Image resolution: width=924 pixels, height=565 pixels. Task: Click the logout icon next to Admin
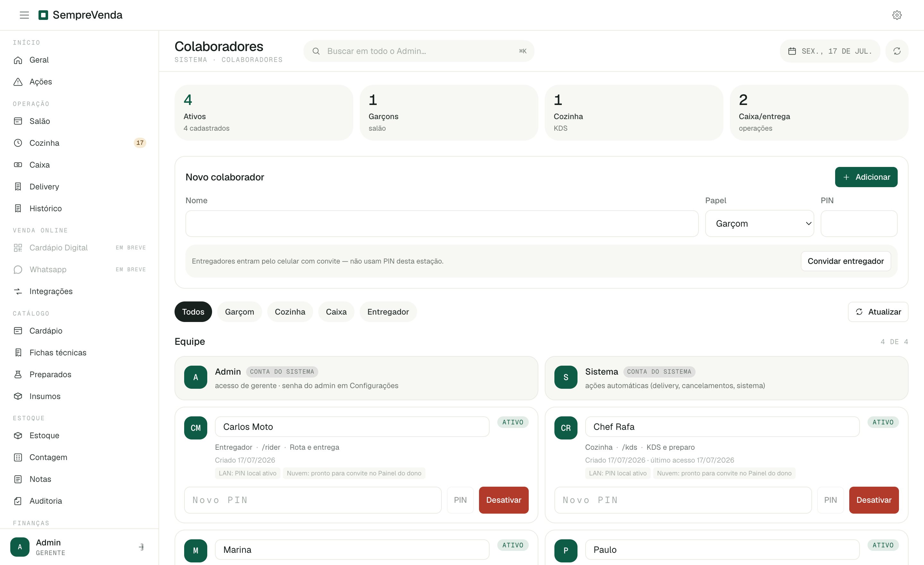[141, 547]
